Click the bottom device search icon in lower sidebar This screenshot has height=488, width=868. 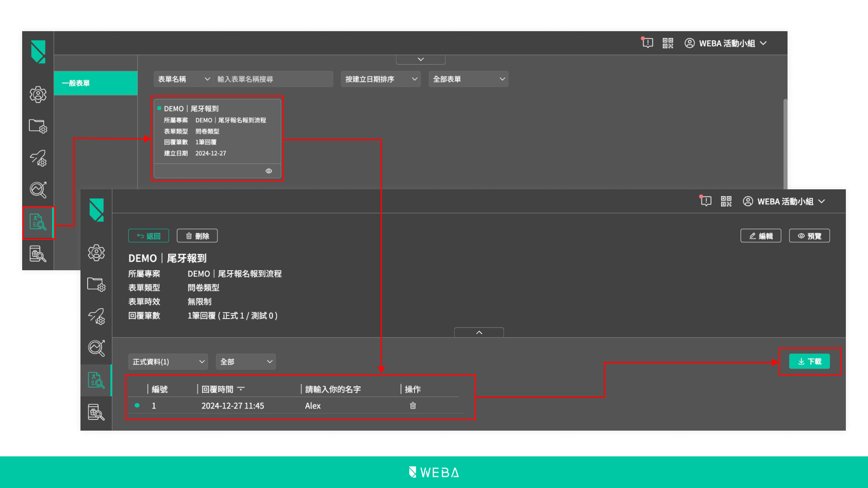point(96,412)
